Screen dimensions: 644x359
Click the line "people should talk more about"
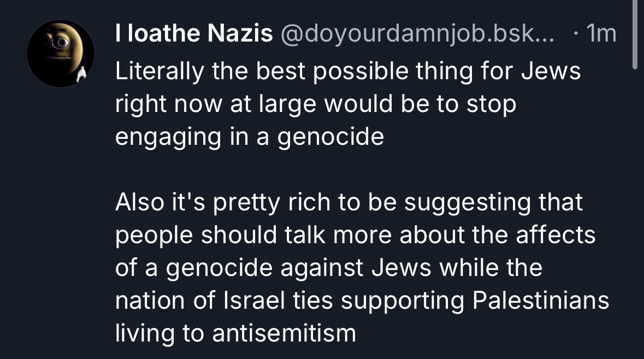(x=355, y=236)
